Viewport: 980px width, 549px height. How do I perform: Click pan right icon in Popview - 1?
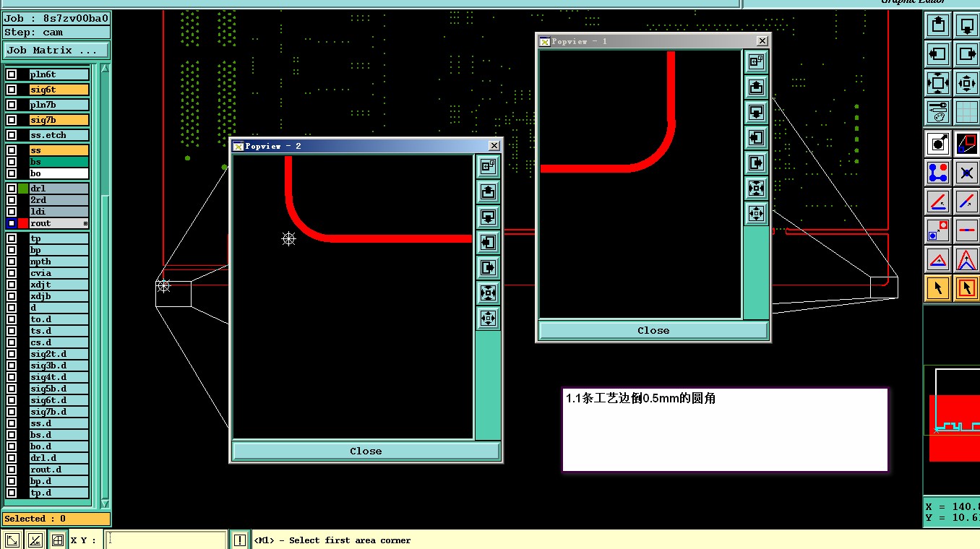click(756, 163)
